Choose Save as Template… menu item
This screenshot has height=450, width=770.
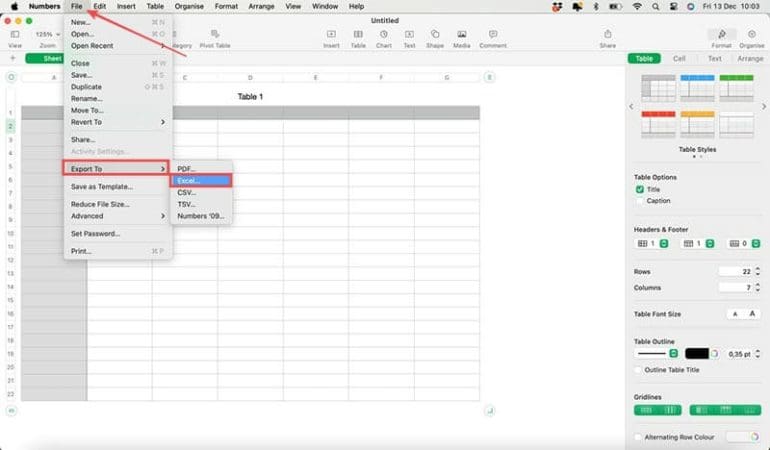[x=117, y=187]
